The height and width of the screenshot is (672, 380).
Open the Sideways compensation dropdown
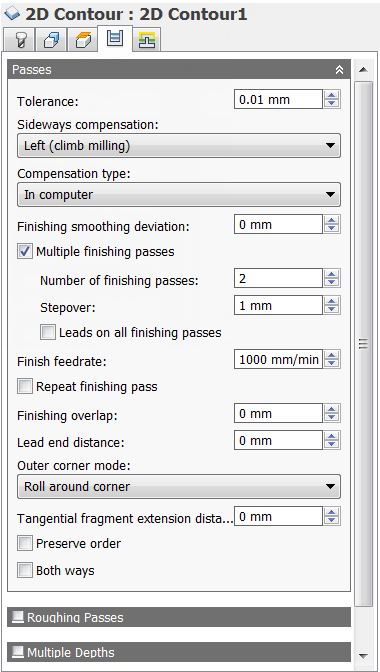click(179, 146)
